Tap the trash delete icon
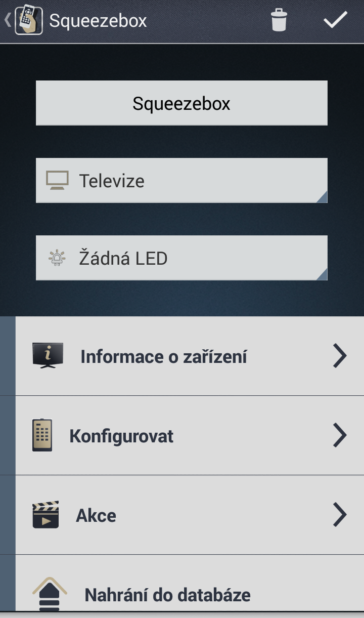 [279, 20]
